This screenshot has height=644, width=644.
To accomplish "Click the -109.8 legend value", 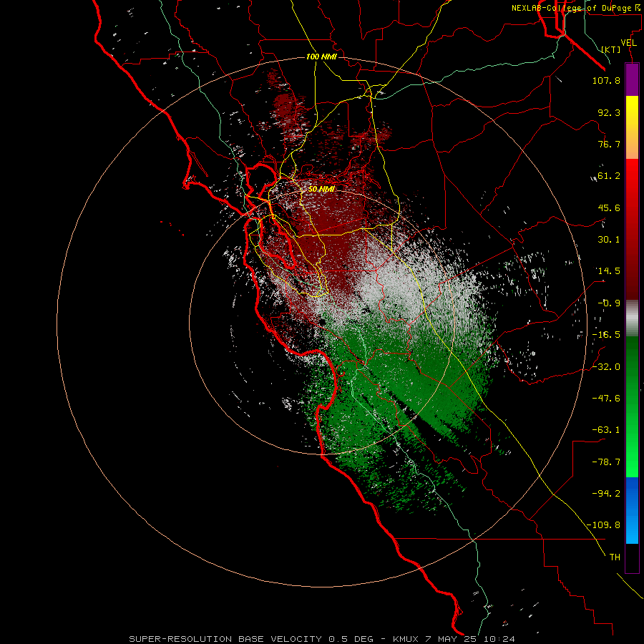I will [603, 525].
